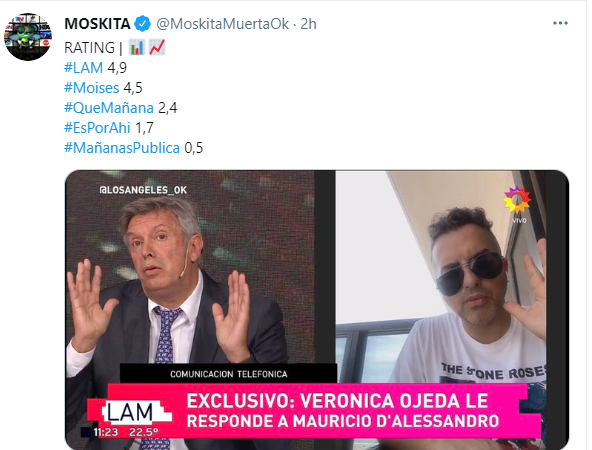The height and width of the screenshot is (450, 592).
Task: Open the embedded LAM broadcast image
Action: click(317, 310)
